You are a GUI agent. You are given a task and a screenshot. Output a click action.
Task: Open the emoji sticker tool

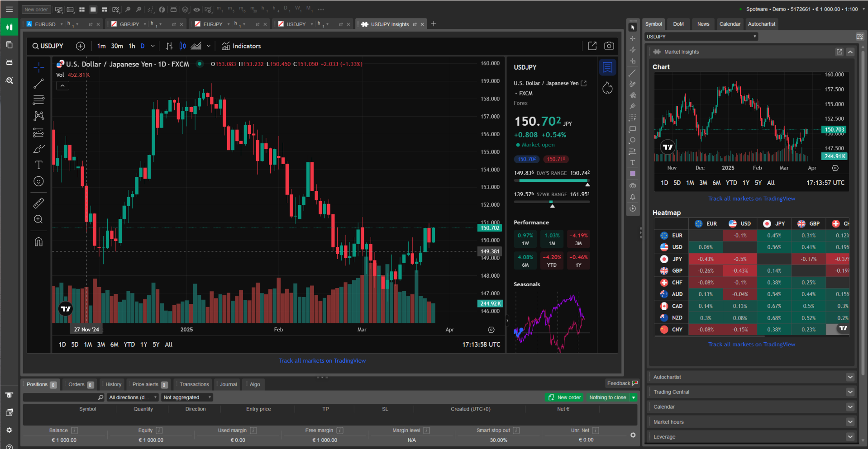pos(39,181)
